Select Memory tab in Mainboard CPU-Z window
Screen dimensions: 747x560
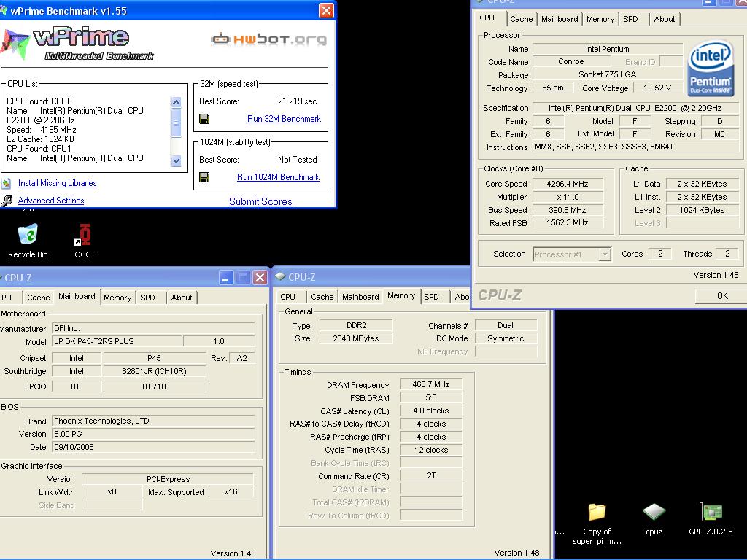117,297
